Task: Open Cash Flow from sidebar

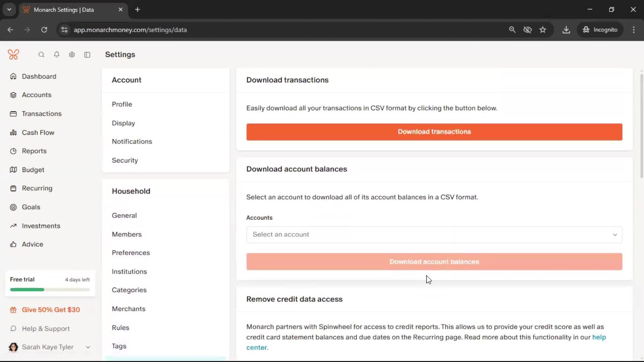Action: 38,132
